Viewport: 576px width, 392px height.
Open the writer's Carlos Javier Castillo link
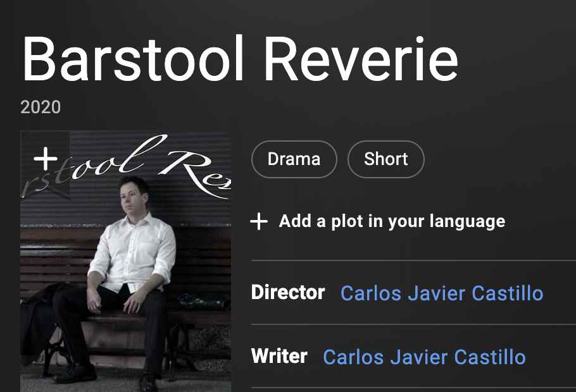[x=424, y=357]
